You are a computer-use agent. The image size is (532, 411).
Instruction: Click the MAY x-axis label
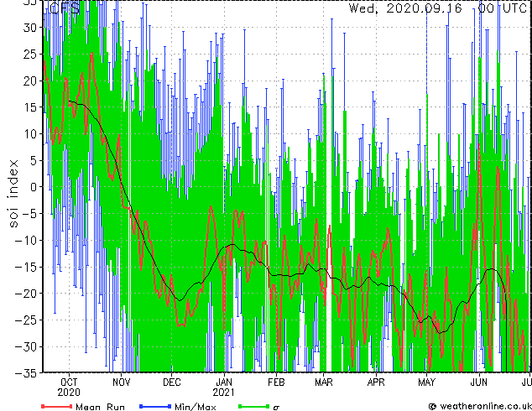click(x=426, y=382)
